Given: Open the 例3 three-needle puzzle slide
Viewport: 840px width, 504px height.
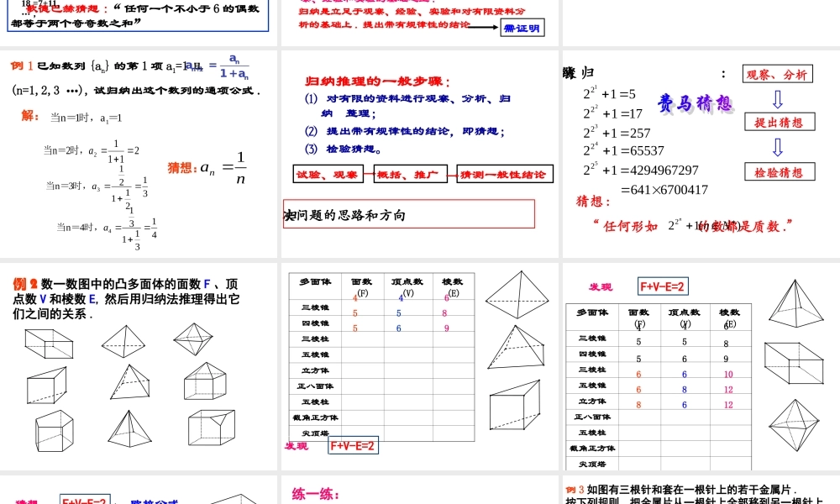Looking at the screenshot, I should click(x=701, y=490).
